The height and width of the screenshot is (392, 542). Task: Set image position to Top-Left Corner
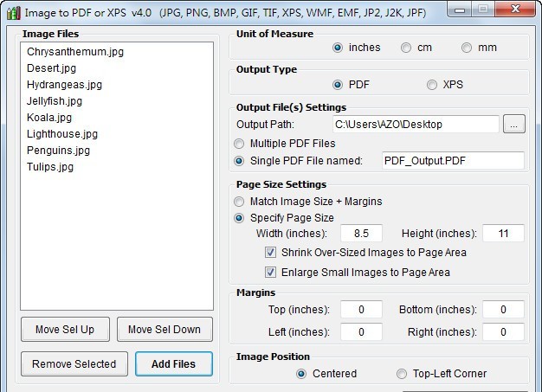[x=402, y=374]
